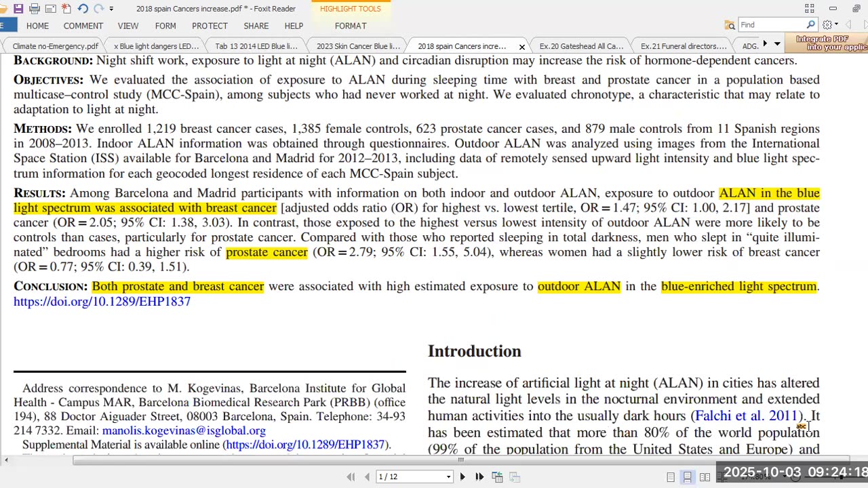Open the FORMAT tab under Highlight Tools

(351, 26)
